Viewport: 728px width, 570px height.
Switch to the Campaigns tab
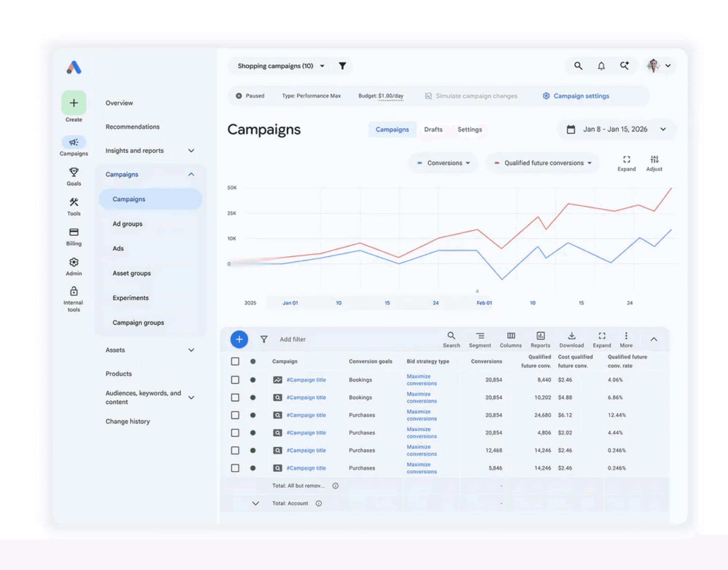[392, 129]
